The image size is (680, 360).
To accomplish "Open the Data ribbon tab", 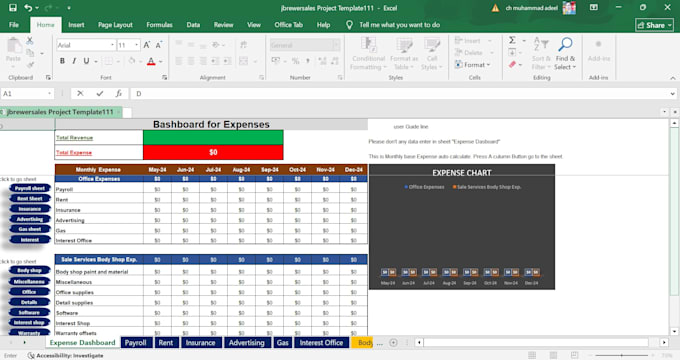I will click(x=193, y=25).
